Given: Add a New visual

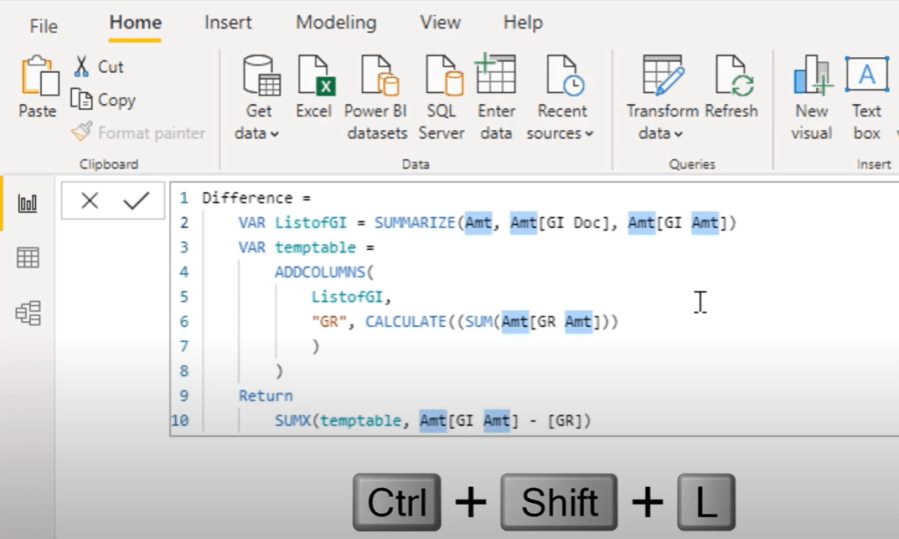Looking at the screenshot, I should 811,78.
